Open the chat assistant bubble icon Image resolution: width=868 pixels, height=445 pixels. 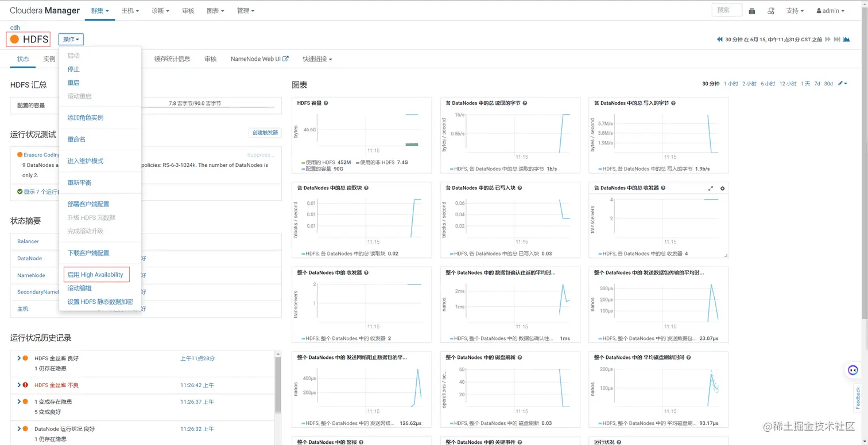click(853, 370)
